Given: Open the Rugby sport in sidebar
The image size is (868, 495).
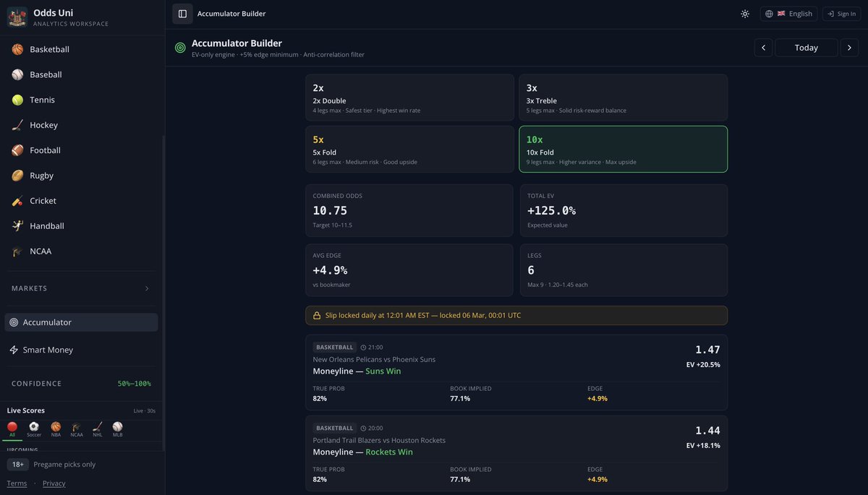Looking at the screenshot, I should click(x=81, y=176).
